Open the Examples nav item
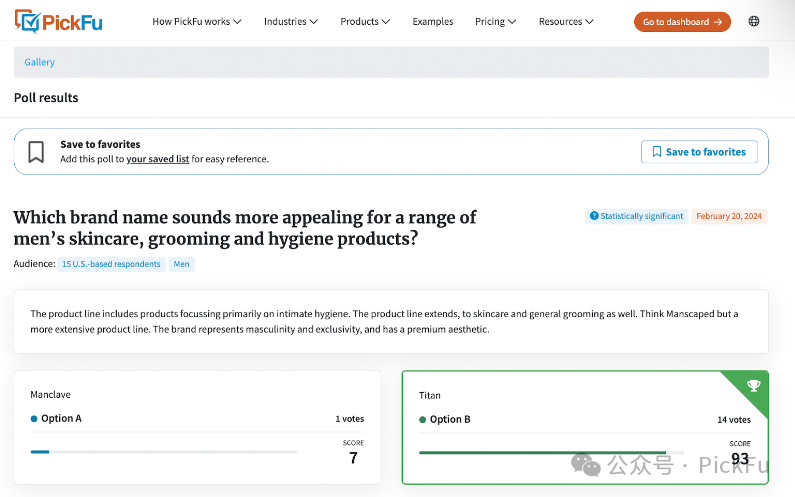Screen dimensions: 795x497 click(x=433, y=21)
